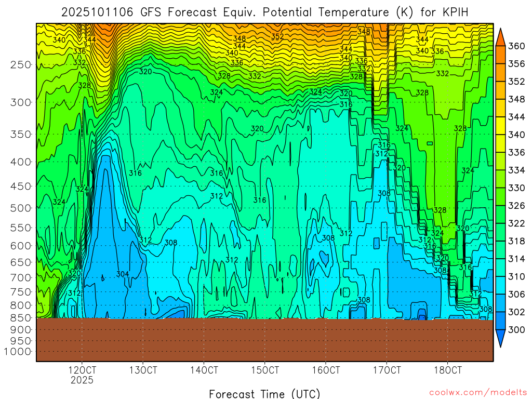Click the 180CT time axis label

click(x=448, y=370)
